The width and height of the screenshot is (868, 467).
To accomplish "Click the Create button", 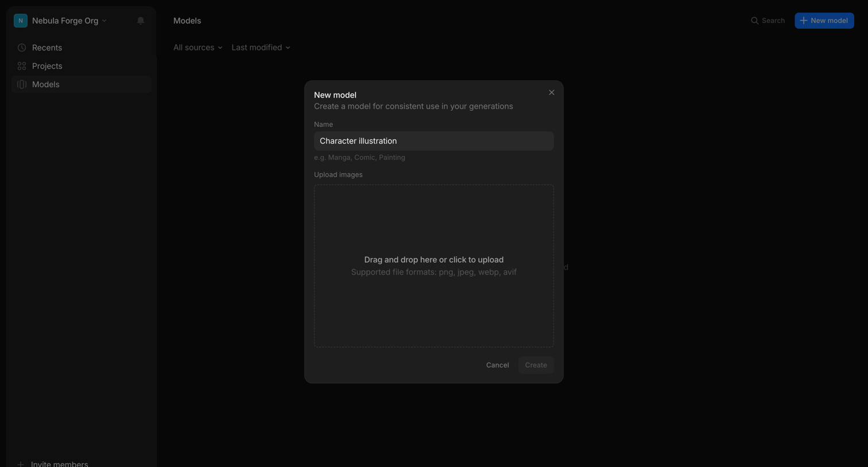I will [x=536, y=365].
